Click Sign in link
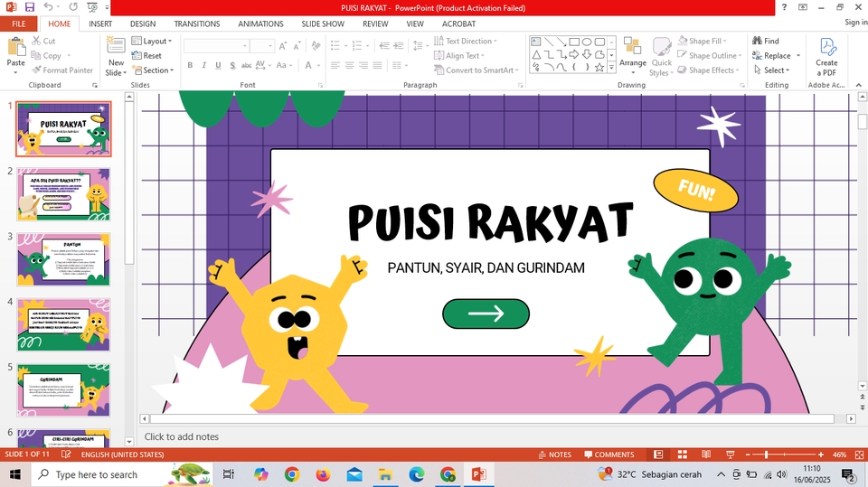Viewport: 868px width, 487px height. click(x=856, y=22)
